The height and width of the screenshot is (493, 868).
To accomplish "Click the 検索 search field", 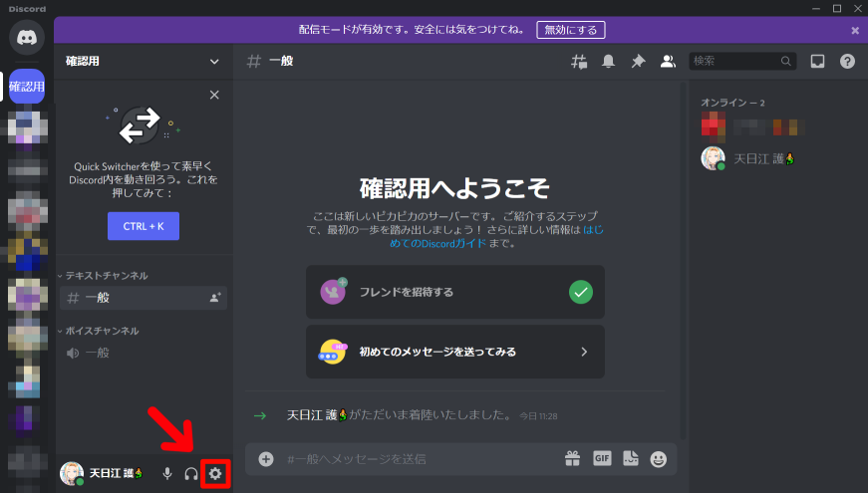I will click(742, 61).
